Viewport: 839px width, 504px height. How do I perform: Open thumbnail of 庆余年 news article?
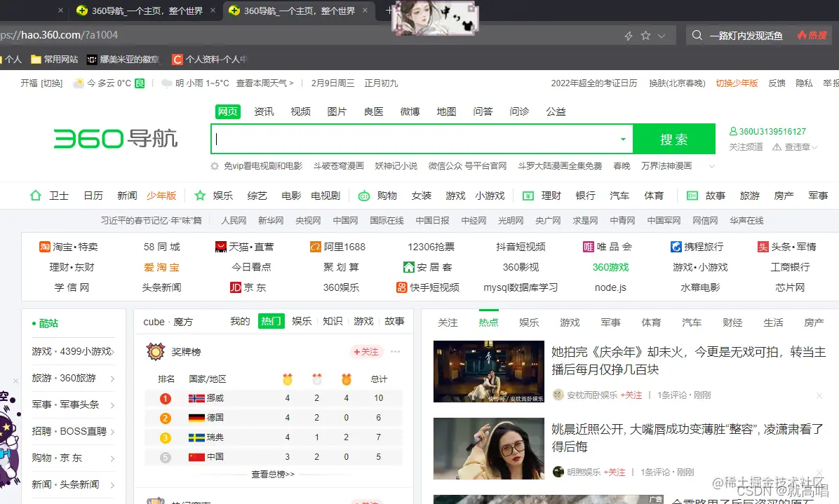[x=488, y=372]
